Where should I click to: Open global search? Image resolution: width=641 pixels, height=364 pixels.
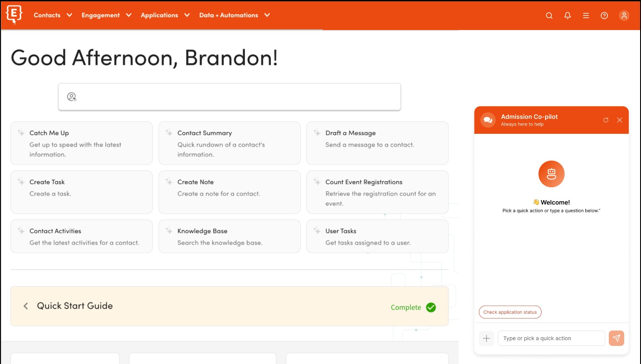pyautogui.click(x=549, y=15)
